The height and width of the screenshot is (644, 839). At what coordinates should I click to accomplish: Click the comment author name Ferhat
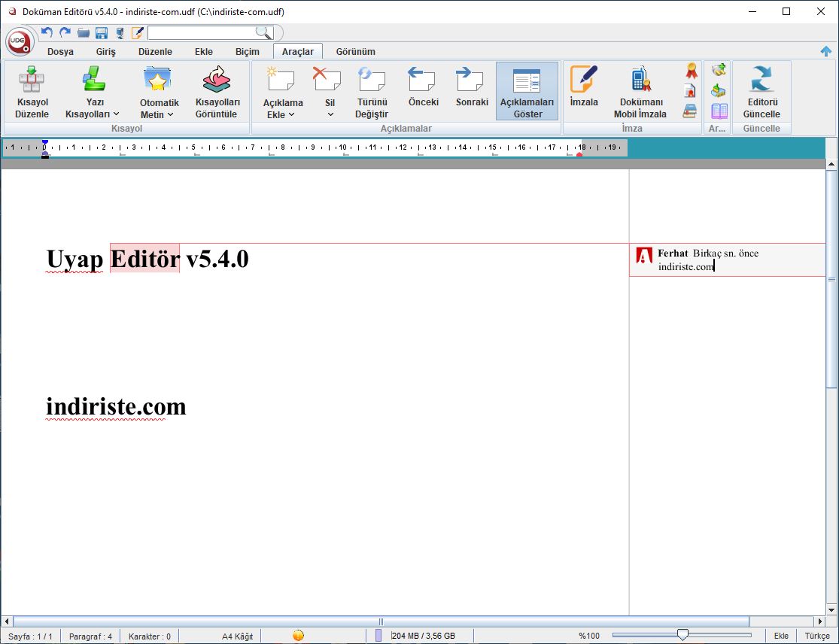[673, 253]
